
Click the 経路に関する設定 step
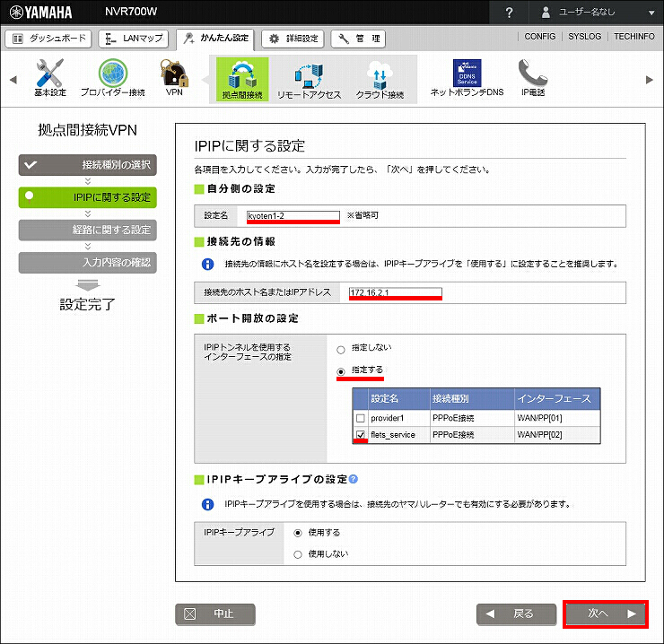88,230
